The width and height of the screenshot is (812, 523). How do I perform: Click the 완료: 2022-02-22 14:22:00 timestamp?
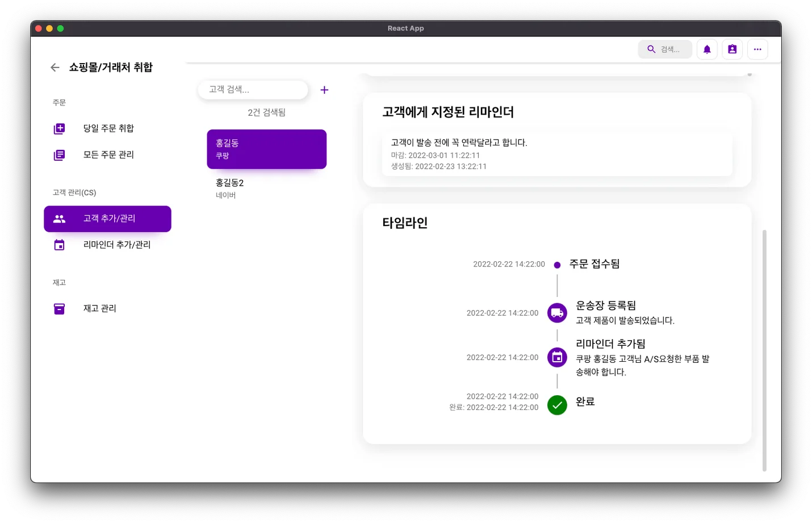[x=494, y=407]
